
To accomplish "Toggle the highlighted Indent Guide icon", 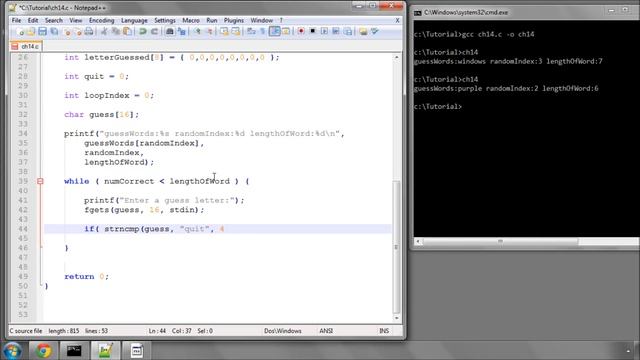I will pyautogui.click(x=274, y=31).
